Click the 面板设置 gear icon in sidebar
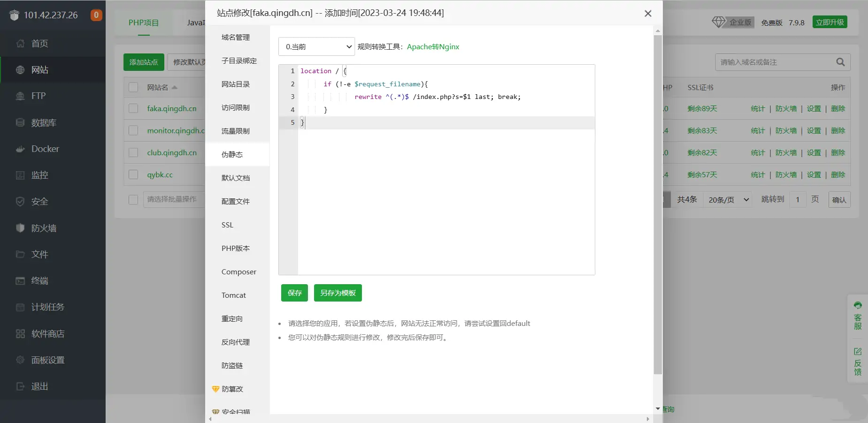 pyautogui.click(x=20, y=360)
